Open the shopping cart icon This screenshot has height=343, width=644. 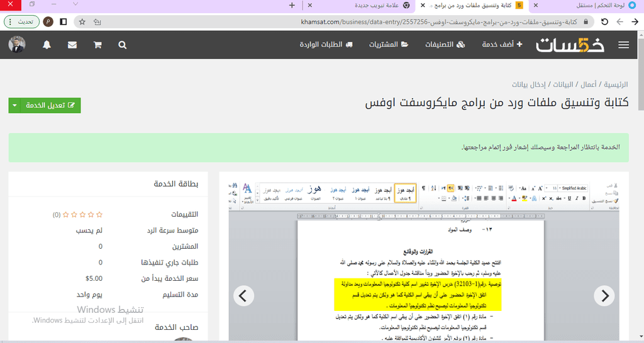click(97, 45)
